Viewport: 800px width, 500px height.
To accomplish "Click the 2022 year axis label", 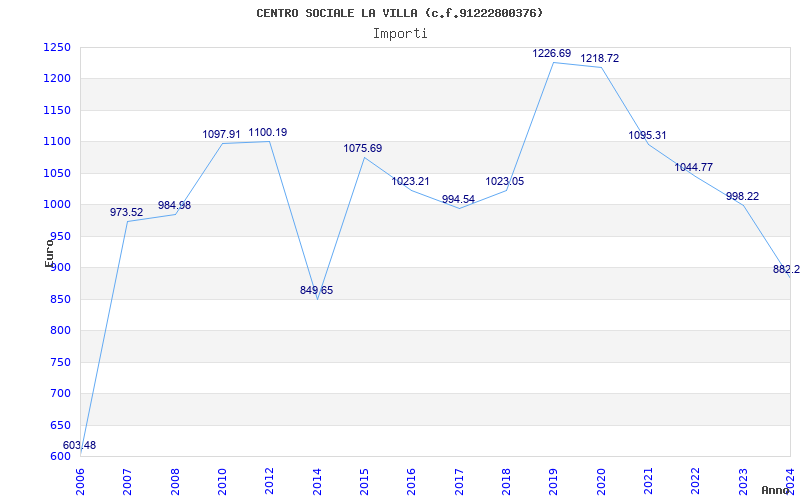I will [x=695, y=481].
